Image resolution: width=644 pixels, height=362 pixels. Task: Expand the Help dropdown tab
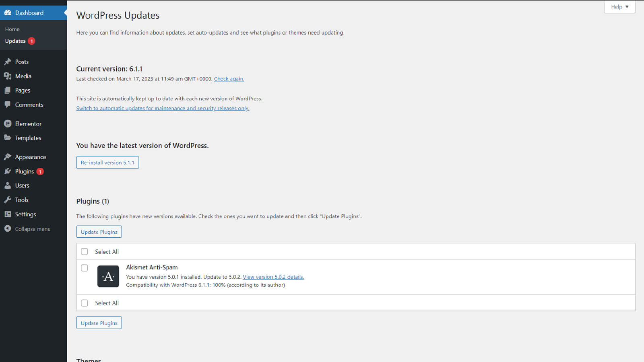[619, 7]
